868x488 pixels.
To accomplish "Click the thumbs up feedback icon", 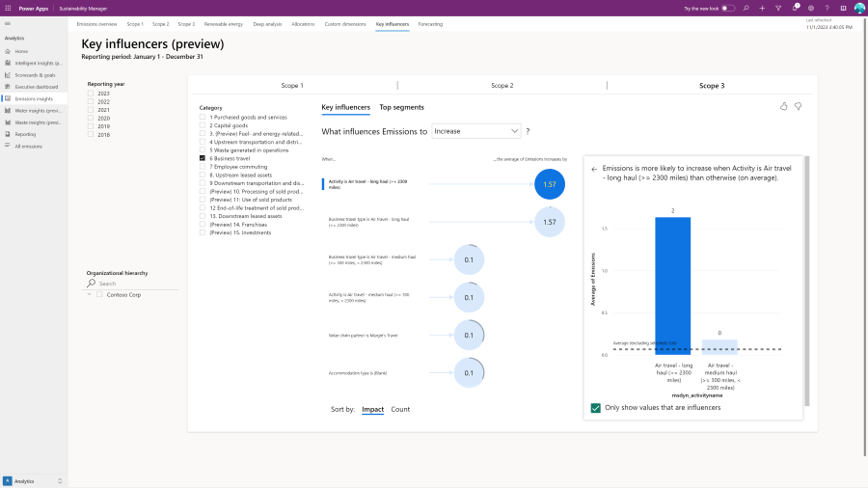I will [783, 106].
